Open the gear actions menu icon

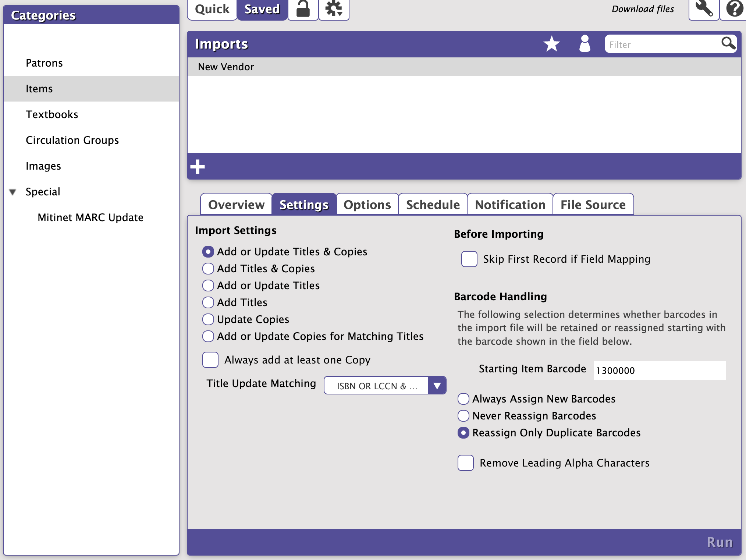[334, 9]
